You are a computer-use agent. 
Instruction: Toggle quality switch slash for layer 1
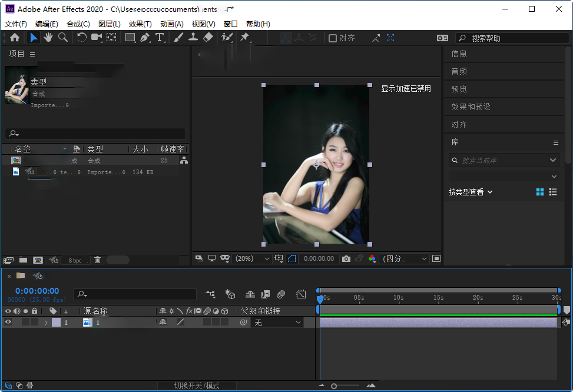coord(180,322)
